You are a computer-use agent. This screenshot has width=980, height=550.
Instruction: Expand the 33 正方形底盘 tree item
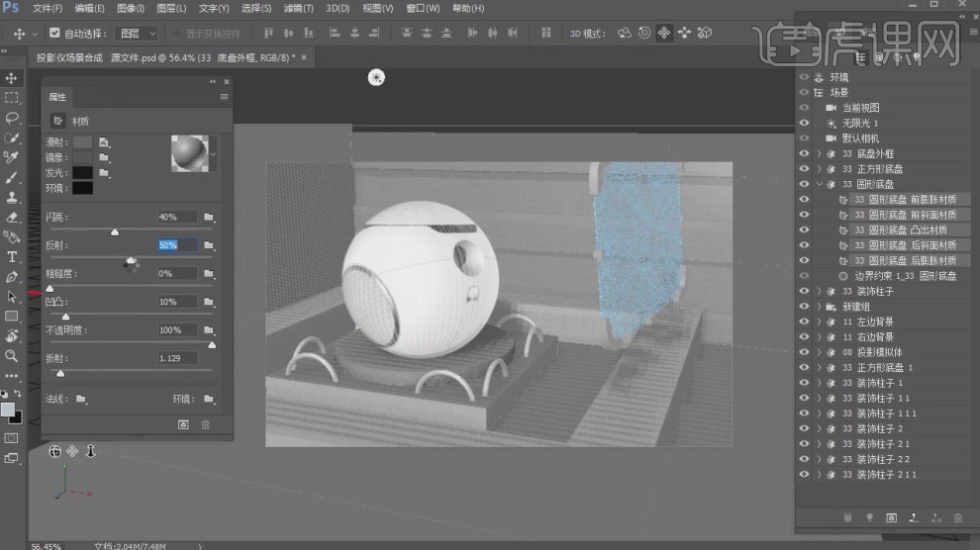point(820,169)
